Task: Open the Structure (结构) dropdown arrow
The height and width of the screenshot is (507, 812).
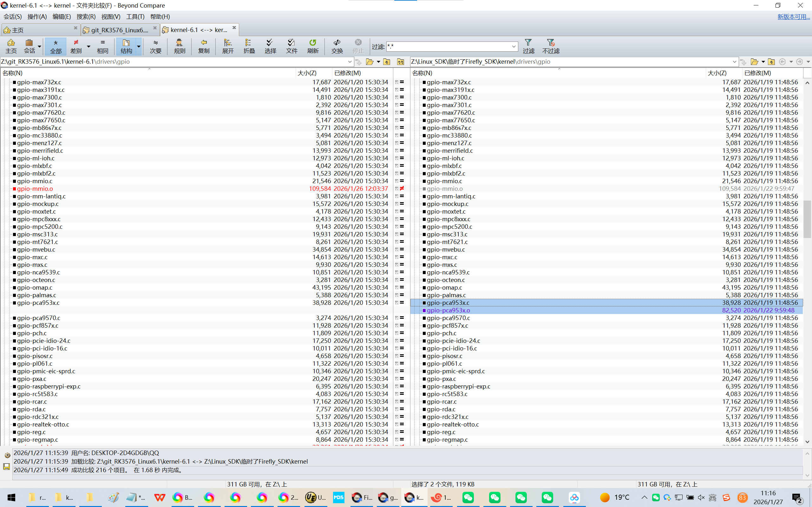Action: point(139,46)
